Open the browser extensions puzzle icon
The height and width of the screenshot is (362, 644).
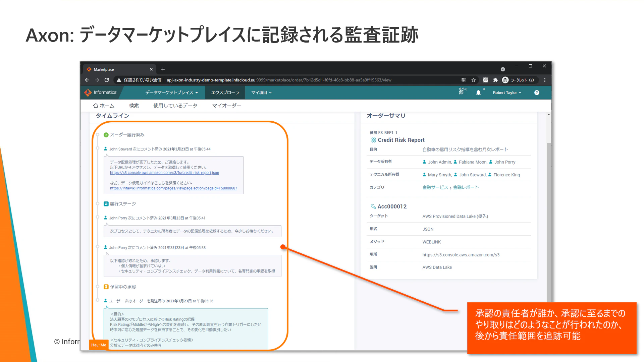pos(495,80)
